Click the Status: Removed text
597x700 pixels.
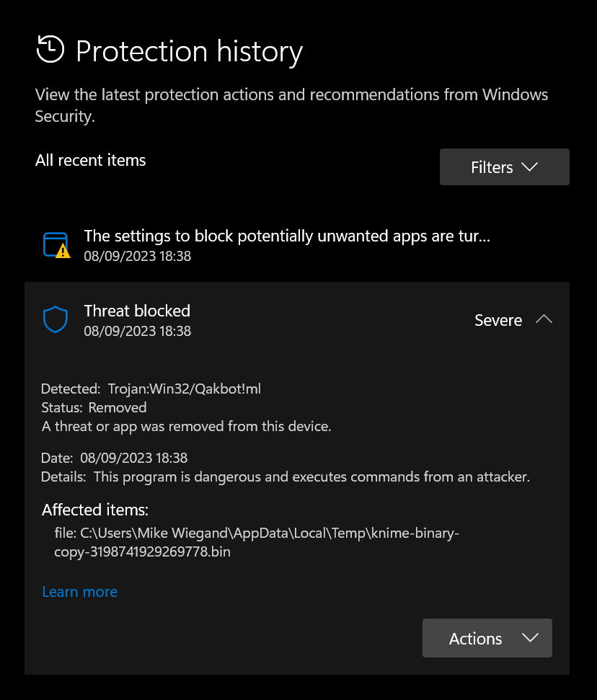click(x=94, y=407)
